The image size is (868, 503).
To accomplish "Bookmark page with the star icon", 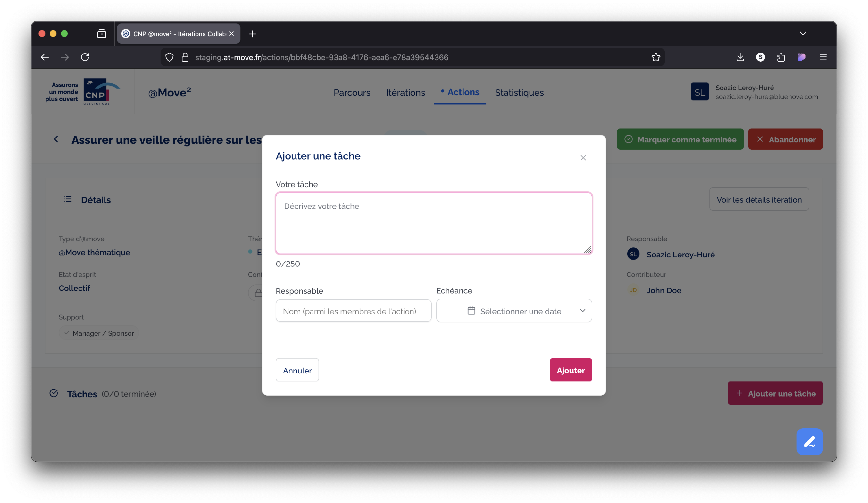I will [655, 57].
